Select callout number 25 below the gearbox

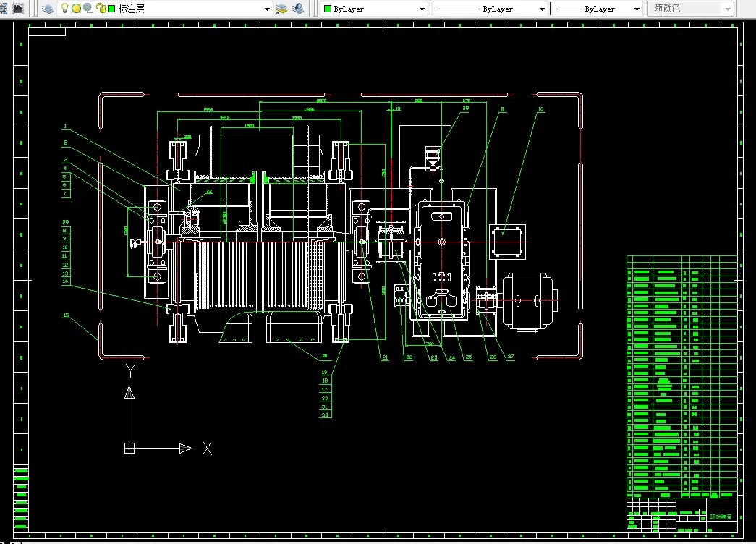point(469,357)
